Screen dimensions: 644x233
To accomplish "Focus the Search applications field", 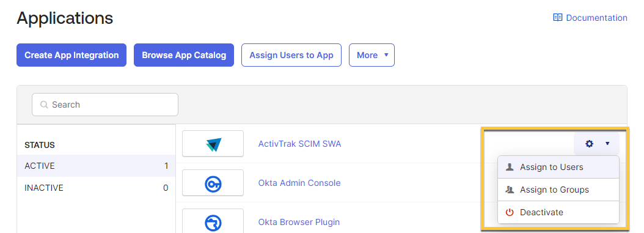I will 105,105.
